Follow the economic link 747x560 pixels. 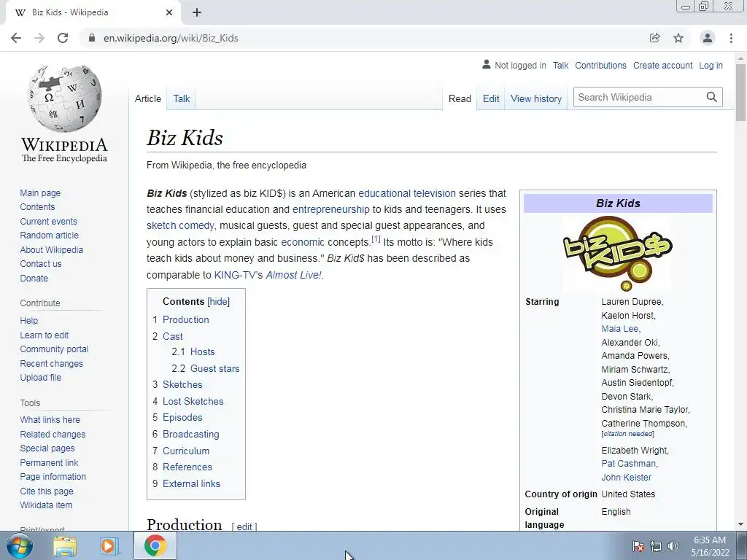pos(303,242)
